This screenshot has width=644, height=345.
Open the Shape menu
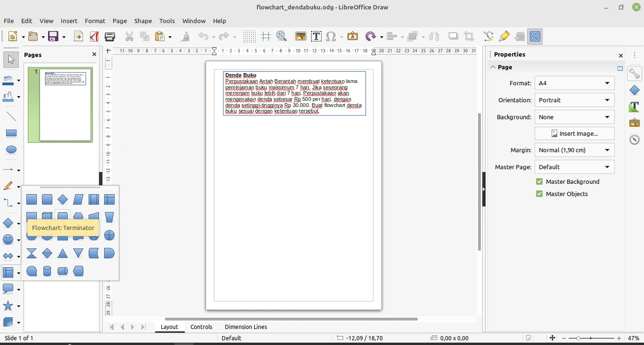143,21
